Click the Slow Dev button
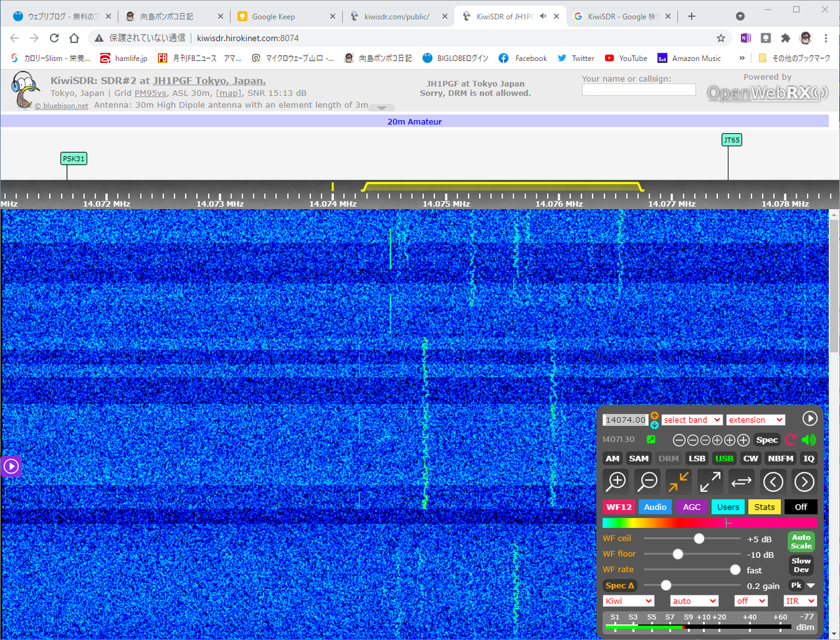 [x=801, y=565]
